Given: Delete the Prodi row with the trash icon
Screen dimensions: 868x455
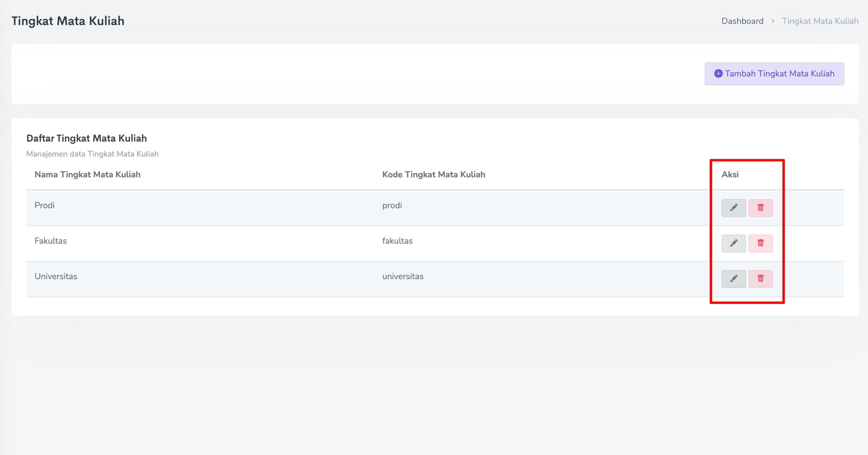Looking at the screenshot, I should coord(760,208).
